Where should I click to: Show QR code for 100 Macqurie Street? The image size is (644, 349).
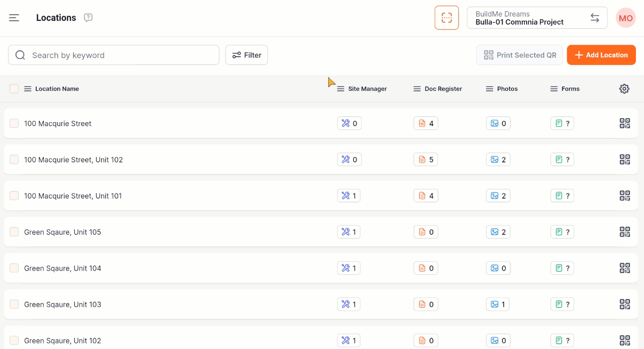pos(625,123)
